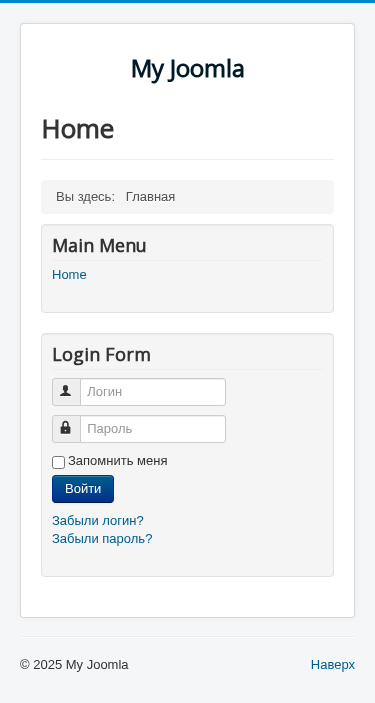Screen dimensions: 375x703
Task: Click the user icon beside Логин field
Action: coord(66,391)
